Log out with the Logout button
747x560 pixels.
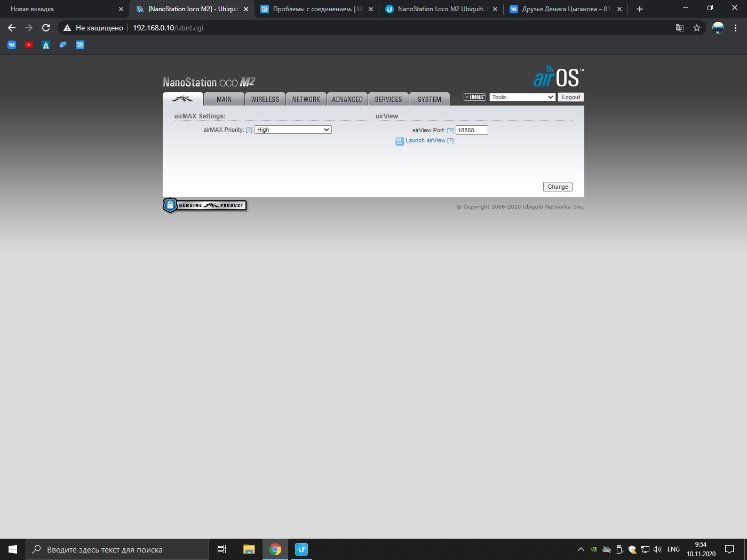click(570, 97)
